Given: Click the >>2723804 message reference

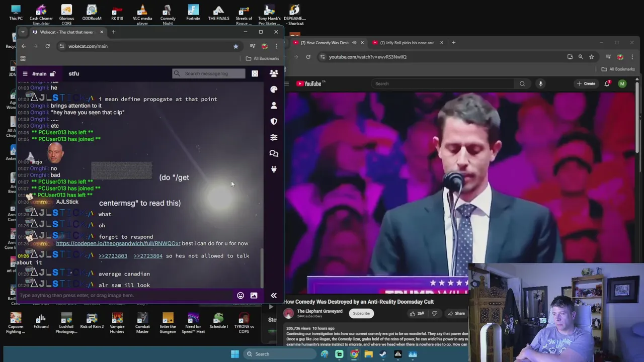Looking at the screenshot, I should [x=148, y=256].
